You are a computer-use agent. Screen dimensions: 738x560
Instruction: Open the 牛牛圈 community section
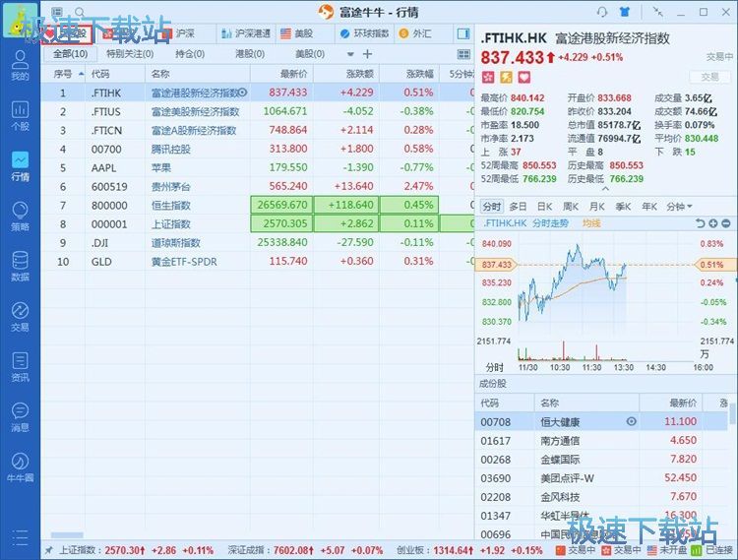point(20,467)
